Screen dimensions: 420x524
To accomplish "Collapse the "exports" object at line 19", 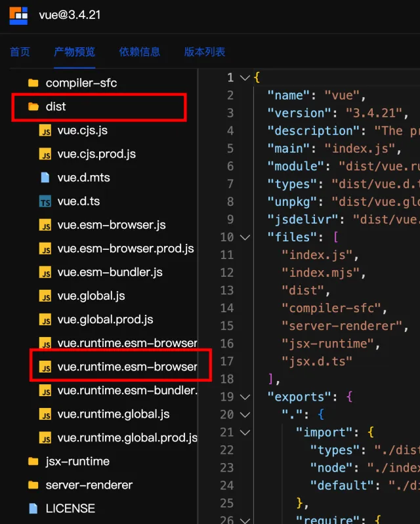I will click(x=245, y=397).
